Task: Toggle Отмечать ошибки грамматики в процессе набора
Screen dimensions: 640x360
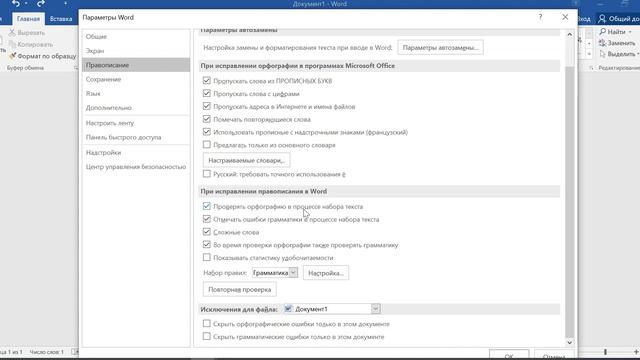Action: pos(207,219)
